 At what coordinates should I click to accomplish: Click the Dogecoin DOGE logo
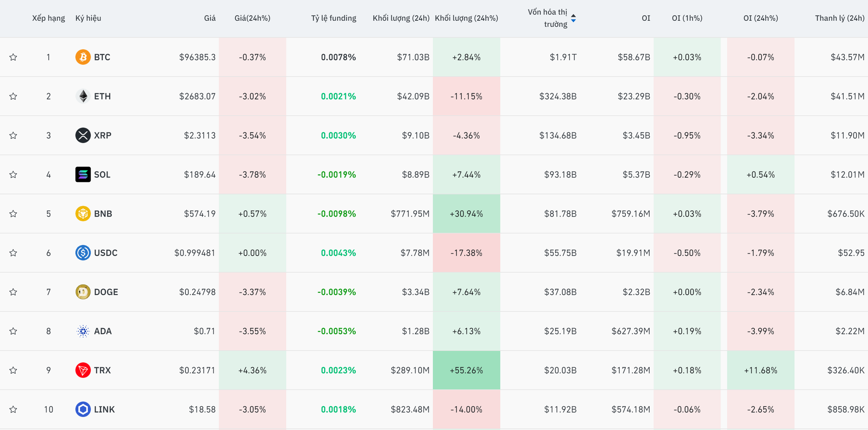[83, 292]
